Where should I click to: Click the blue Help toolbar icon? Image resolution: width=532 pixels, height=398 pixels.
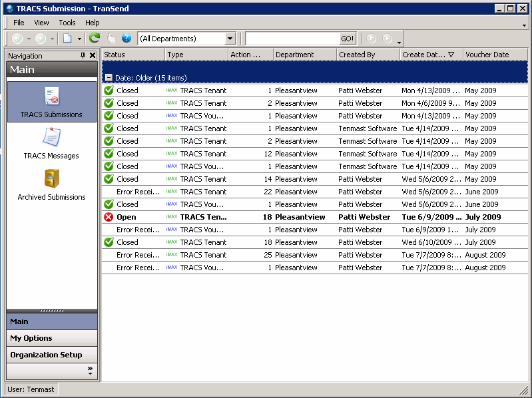127,39
